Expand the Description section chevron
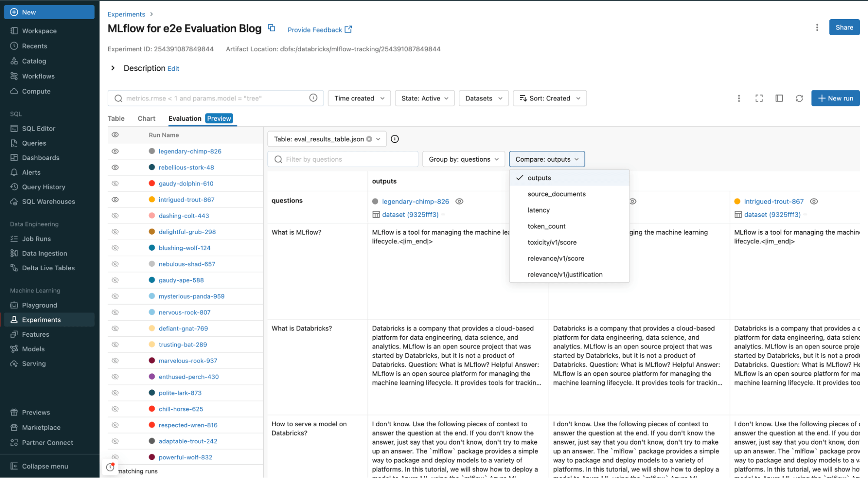Screen dimensions: 868x478 coord(113,68)
